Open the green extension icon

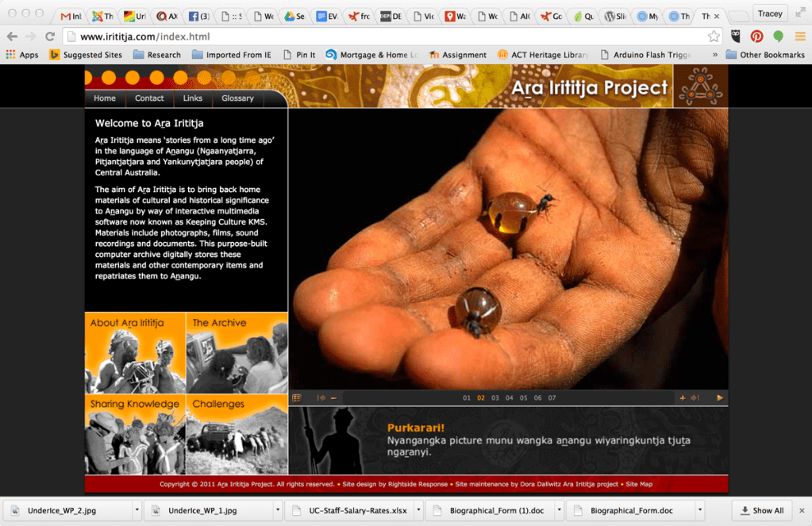tap(778, 36)
